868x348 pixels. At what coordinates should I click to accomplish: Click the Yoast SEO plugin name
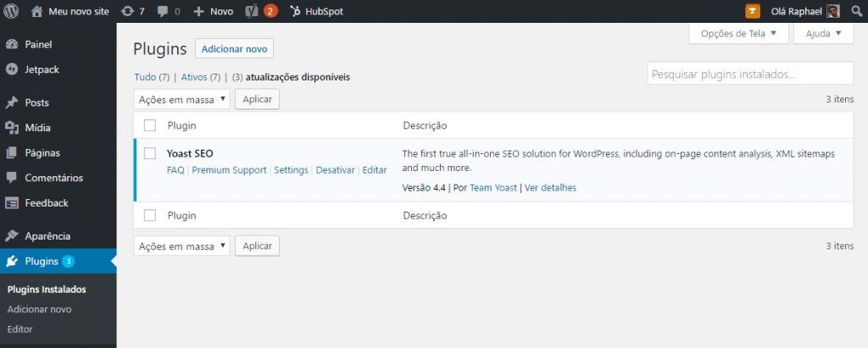(190, 154)
